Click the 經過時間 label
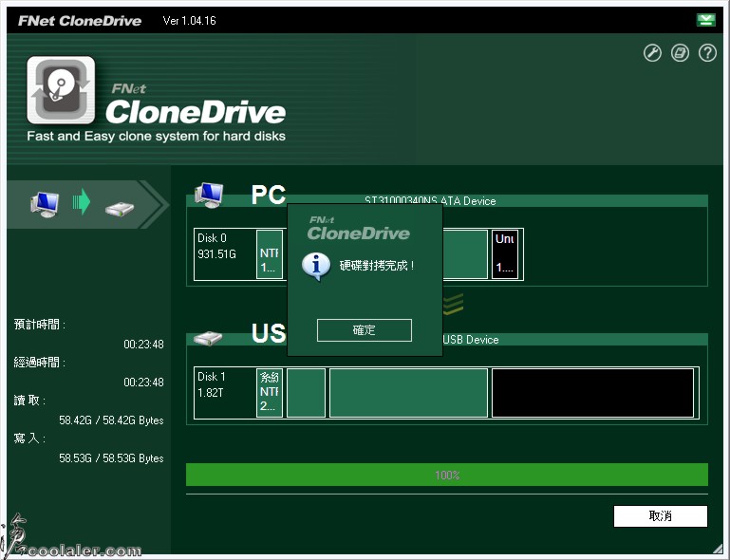Image resolution: width=730 pixels, height=560 pixels. click(x=40, y=363)
